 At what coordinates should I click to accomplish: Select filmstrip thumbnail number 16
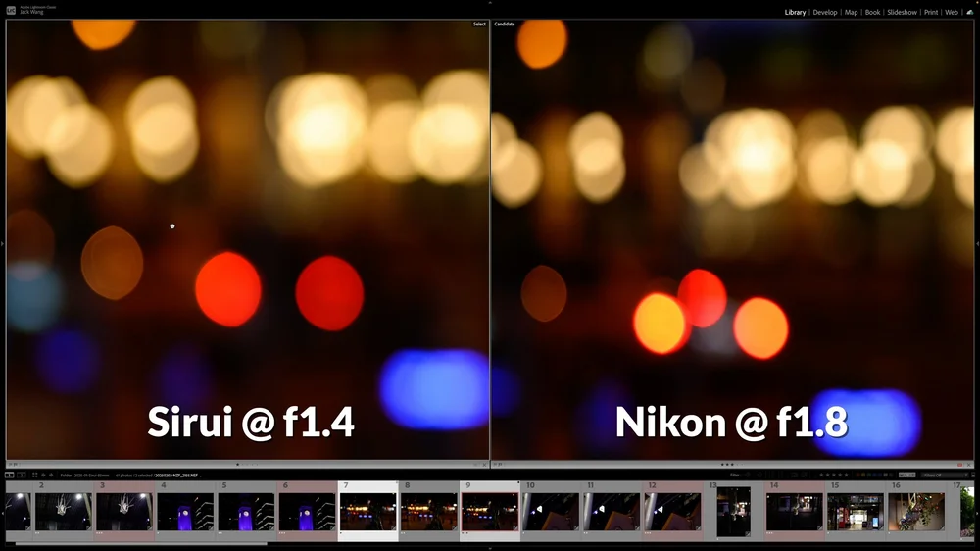tap(916, 511)
